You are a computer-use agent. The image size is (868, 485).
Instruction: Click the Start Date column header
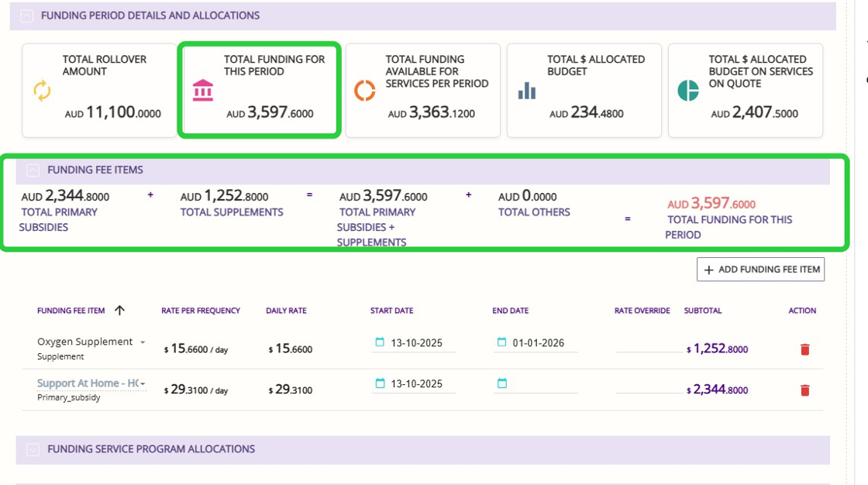coord(392,311)
